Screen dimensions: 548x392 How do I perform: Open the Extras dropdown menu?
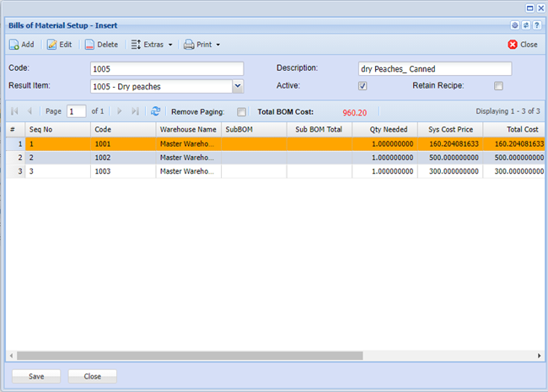[x=152, y=45]
